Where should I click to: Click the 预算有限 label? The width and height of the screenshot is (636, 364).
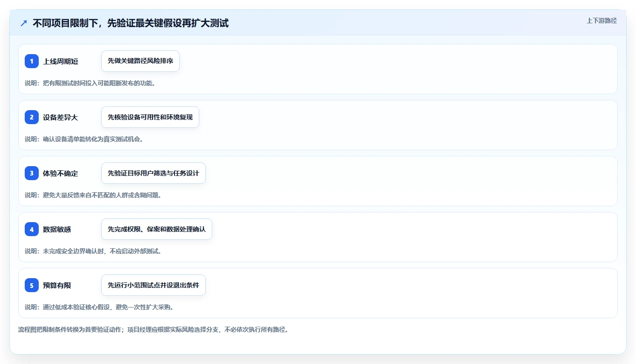click(x=57, y=285)
